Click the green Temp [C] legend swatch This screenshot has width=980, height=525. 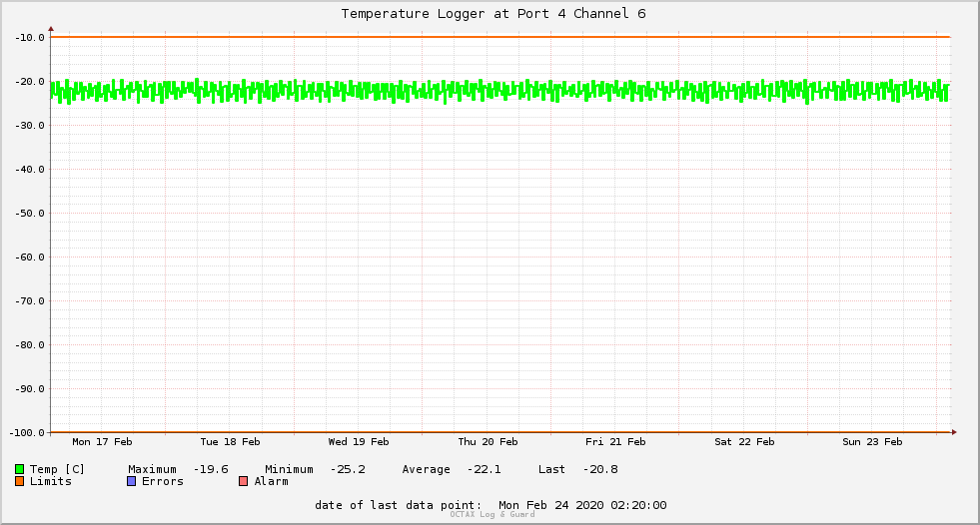point(19,469)
